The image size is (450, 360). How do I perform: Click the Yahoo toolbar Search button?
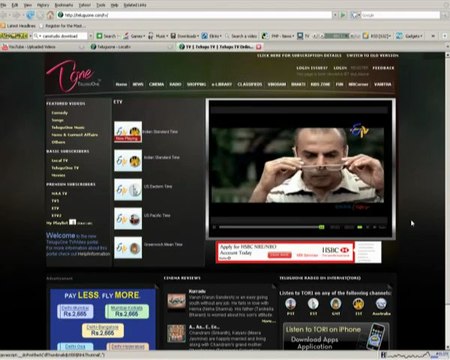click(107, 36)
